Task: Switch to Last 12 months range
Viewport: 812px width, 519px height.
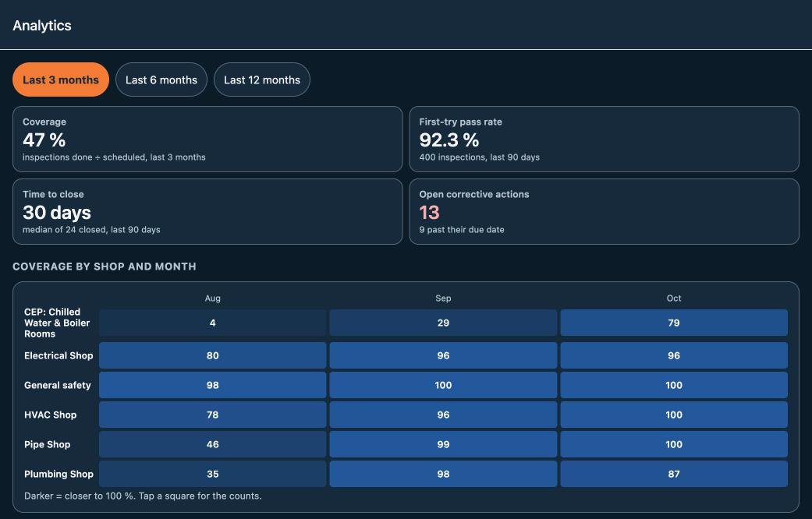Action: pyautogui.click(x=262, y=79)
